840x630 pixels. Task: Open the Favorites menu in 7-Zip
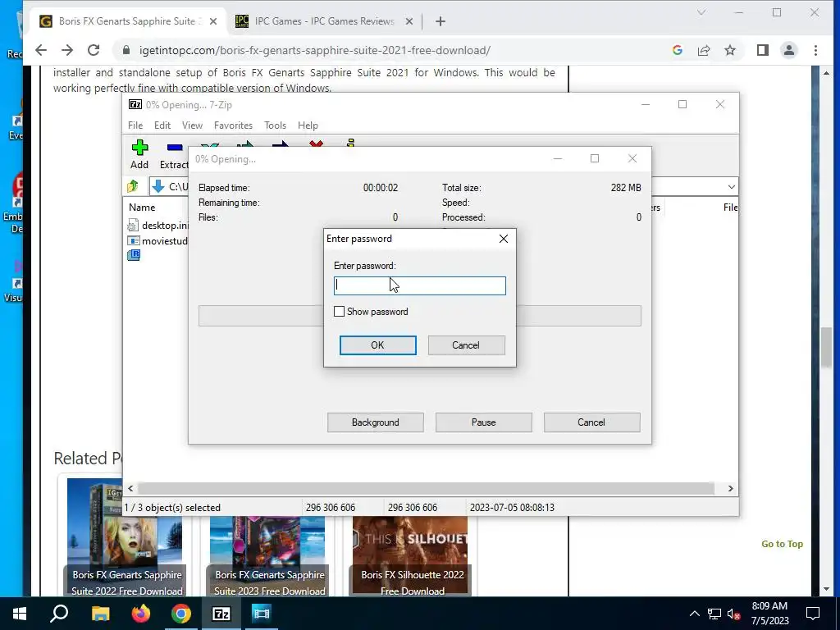[x=233, y=126]
